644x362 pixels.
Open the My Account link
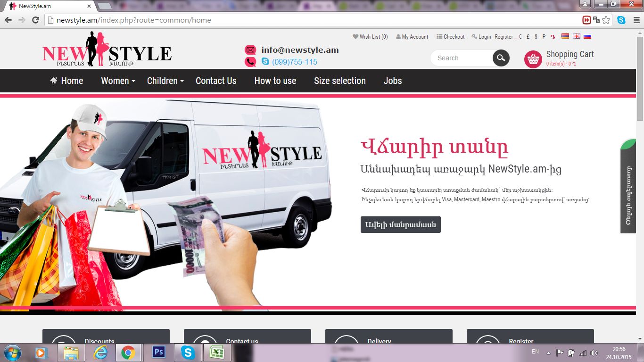(412, 37)
